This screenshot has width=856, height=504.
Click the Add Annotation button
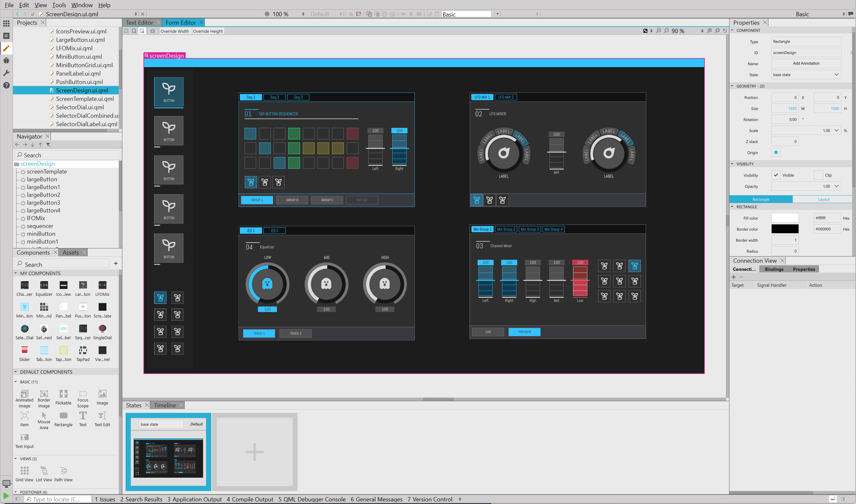coord(806,64)
